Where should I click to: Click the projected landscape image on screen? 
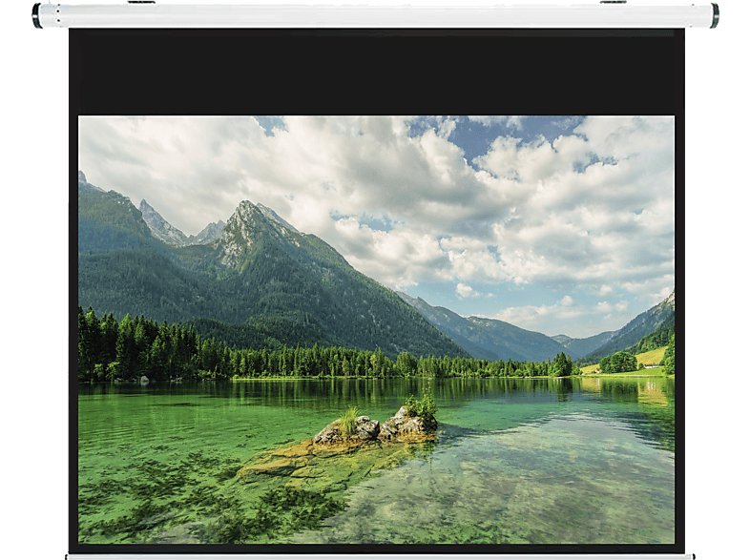[376, 286]
